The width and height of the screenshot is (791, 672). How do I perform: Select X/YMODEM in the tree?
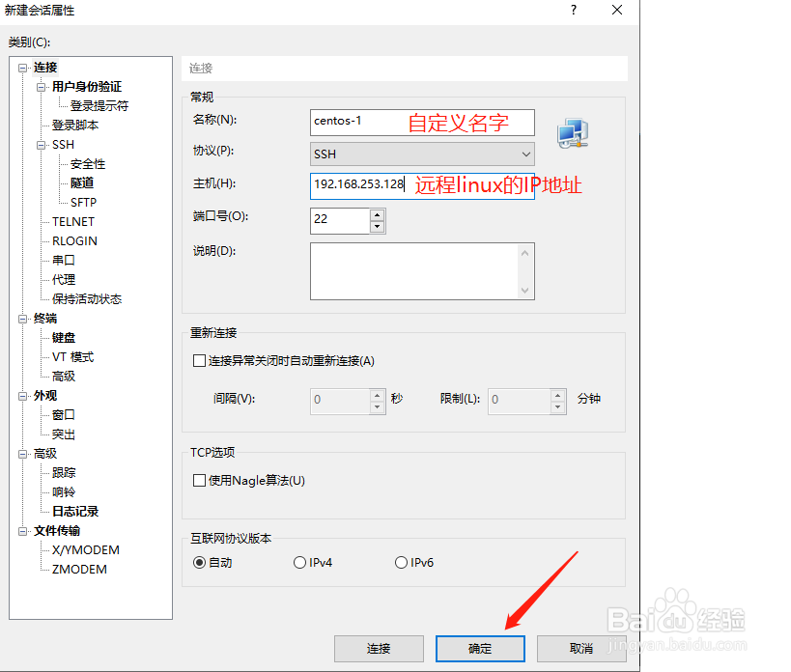click(86, 550)
